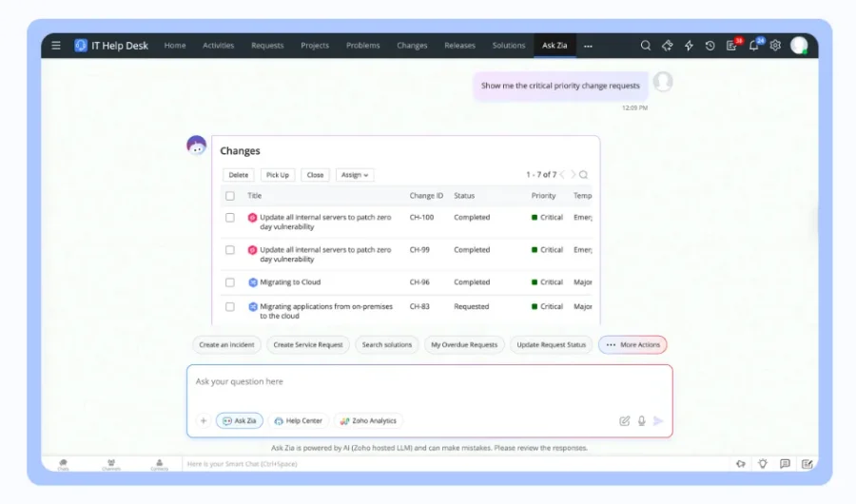Search within Changes list magnifier icon

[x=584, y=175]
